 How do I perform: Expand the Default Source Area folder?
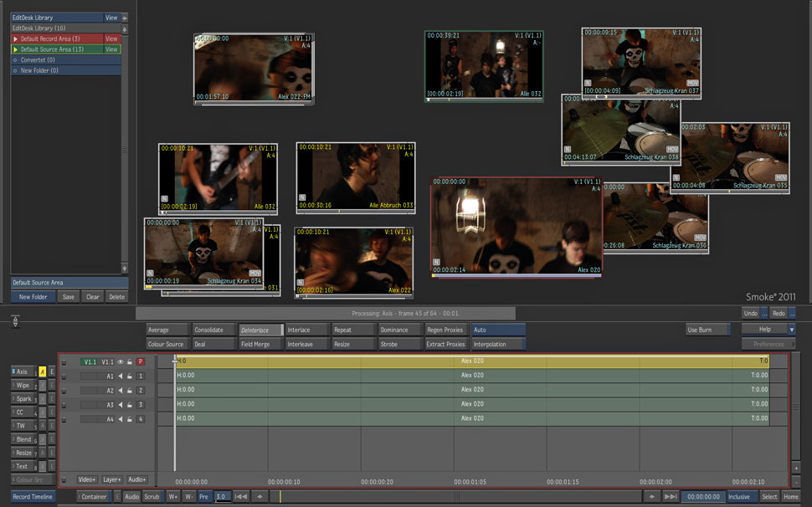15,49
